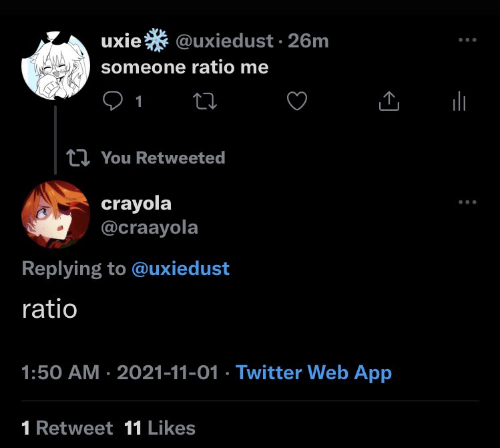Open the 26m timestamp on uxie's tweet
500x448 pixels.
click(308, 41)
